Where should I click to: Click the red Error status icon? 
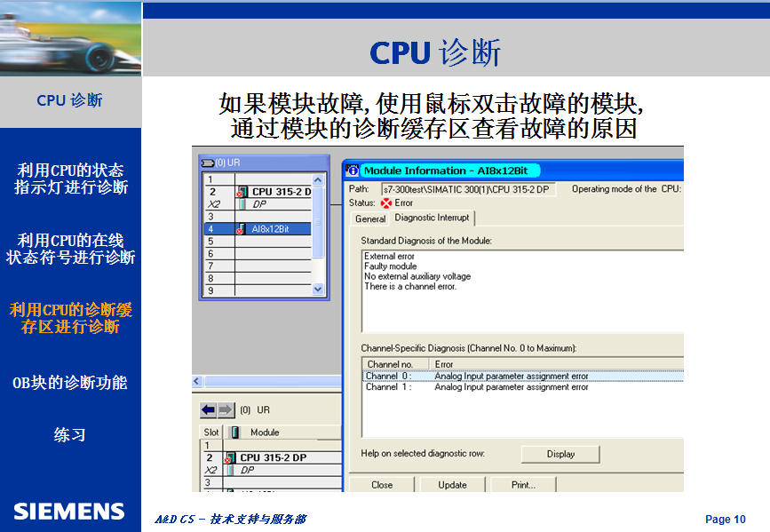pyautogui.click(x=386, y=202)
